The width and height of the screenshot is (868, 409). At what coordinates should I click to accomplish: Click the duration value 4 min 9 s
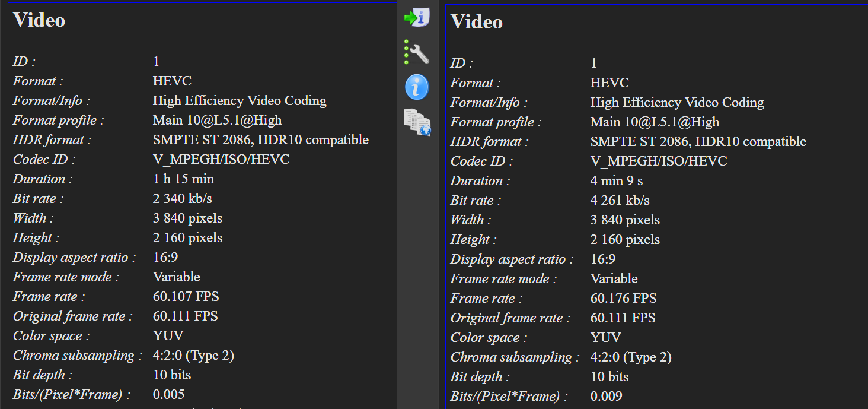tap(617, 180)
